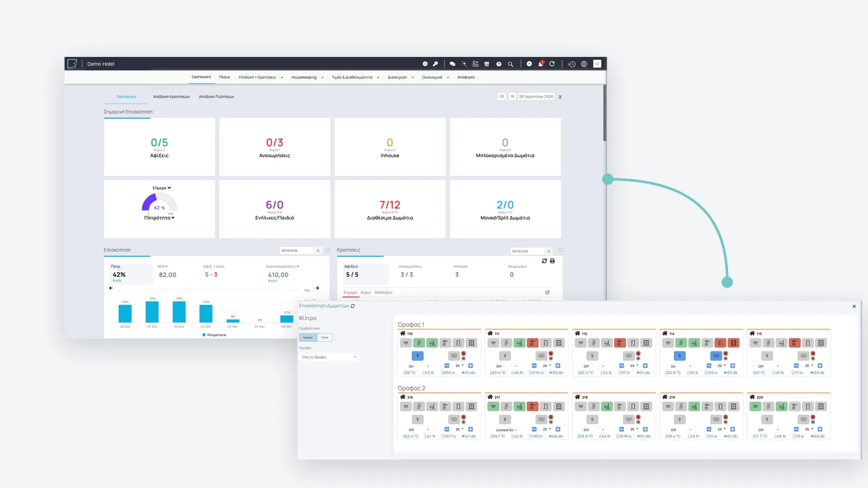Viewport: 868px width, 488px height.
Task: Click the search magnifier icon
Action: coord(510,64)
